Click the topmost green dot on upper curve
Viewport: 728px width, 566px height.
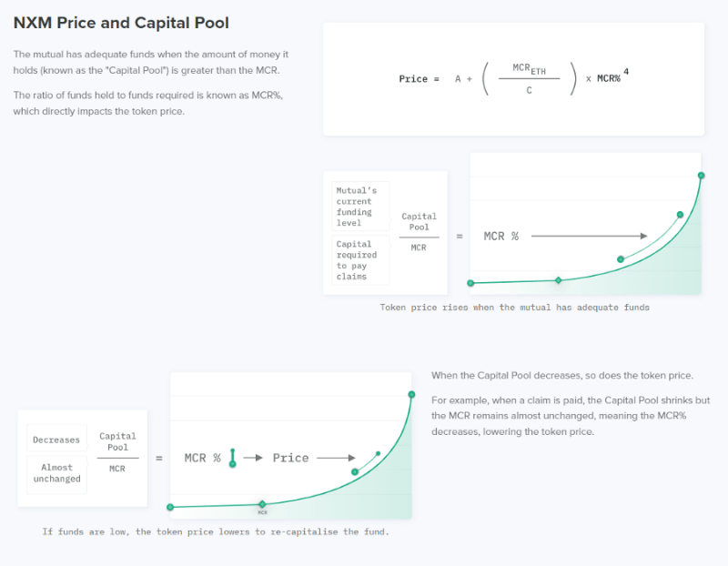(x=701, y=176)
